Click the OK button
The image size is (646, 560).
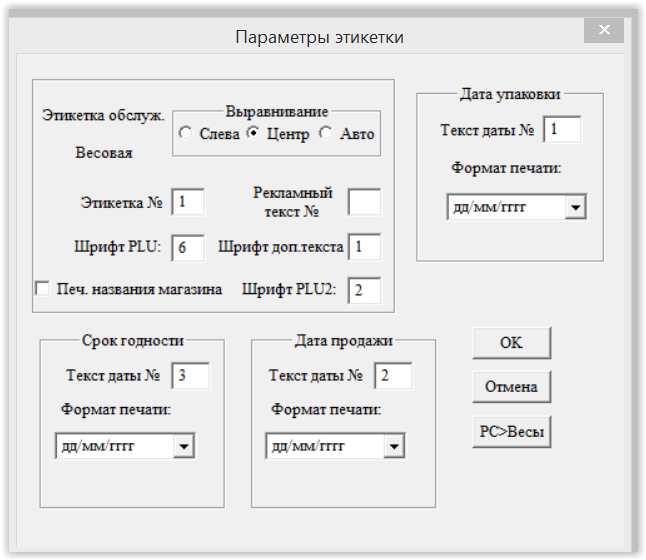(511, 342)
